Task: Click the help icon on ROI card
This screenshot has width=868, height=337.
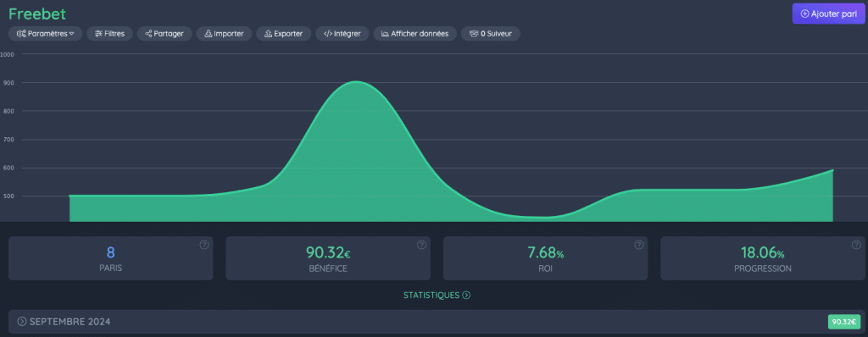Action: pyautogui.click(x=639, y=245)
